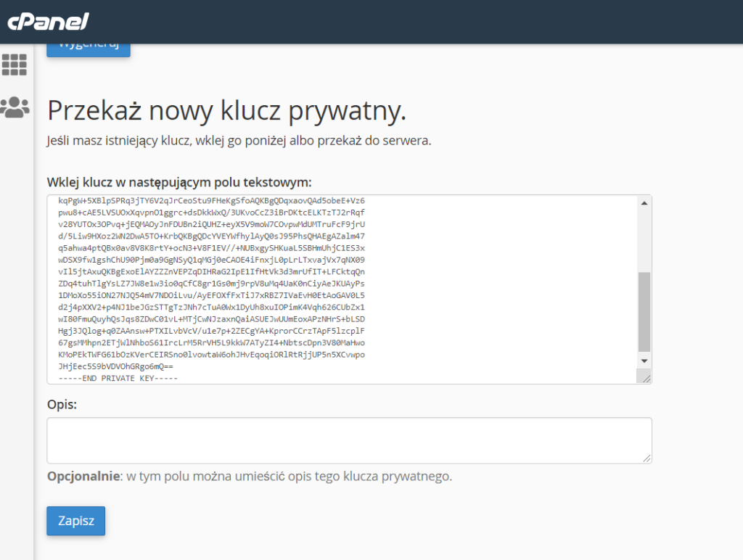This screenshot has width=743, height=560.
Task: Click the key textarea resize handle
Action: pyautogui.click(x=646, y=378)
